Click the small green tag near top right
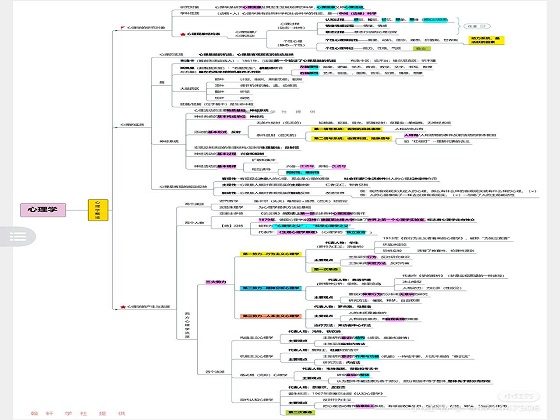The image size is (560, 420). coord(422,49)
